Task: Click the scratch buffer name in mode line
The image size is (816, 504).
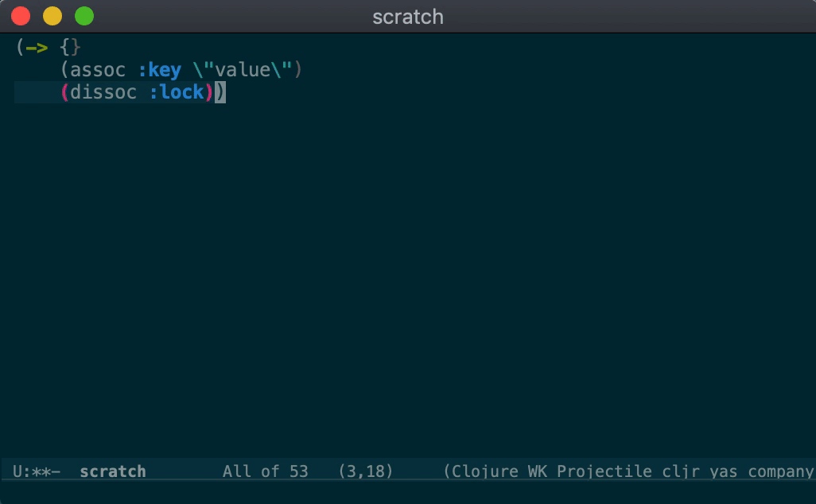Action: tap(112, 471)
